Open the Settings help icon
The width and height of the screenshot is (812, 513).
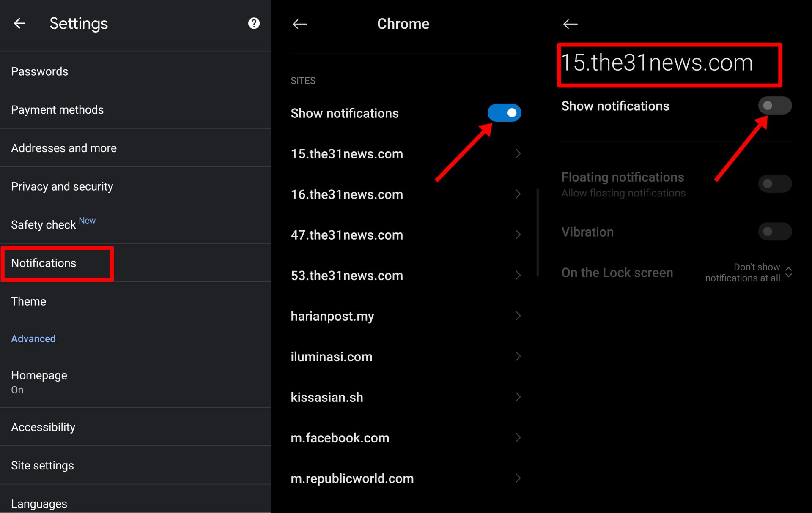(x=254, y=23)
